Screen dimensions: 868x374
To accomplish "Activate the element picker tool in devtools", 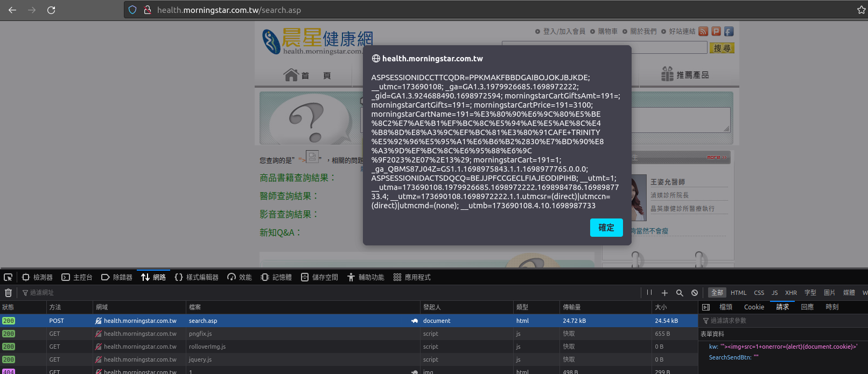I will (8, 277).
